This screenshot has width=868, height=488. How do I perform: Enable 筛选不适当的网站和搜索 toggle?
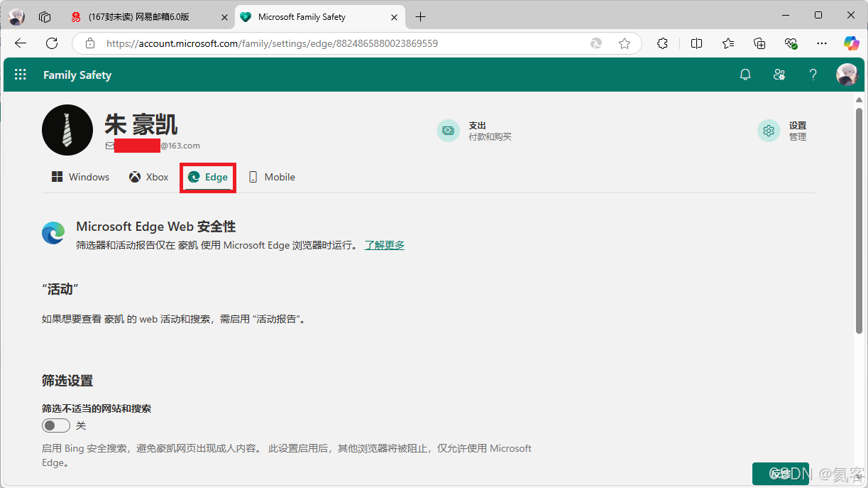tap(56, 425)
